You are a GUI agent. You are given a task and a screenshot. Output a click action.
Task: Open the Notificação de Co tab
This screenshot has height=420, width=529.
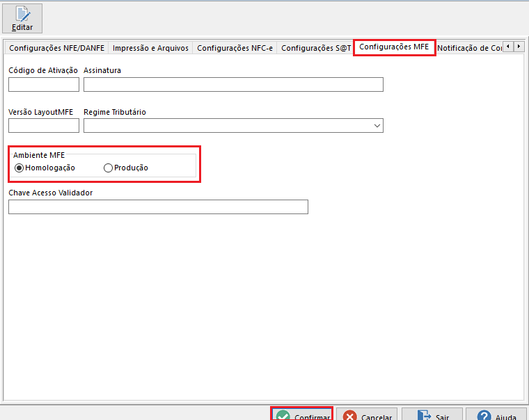(469, 48)
